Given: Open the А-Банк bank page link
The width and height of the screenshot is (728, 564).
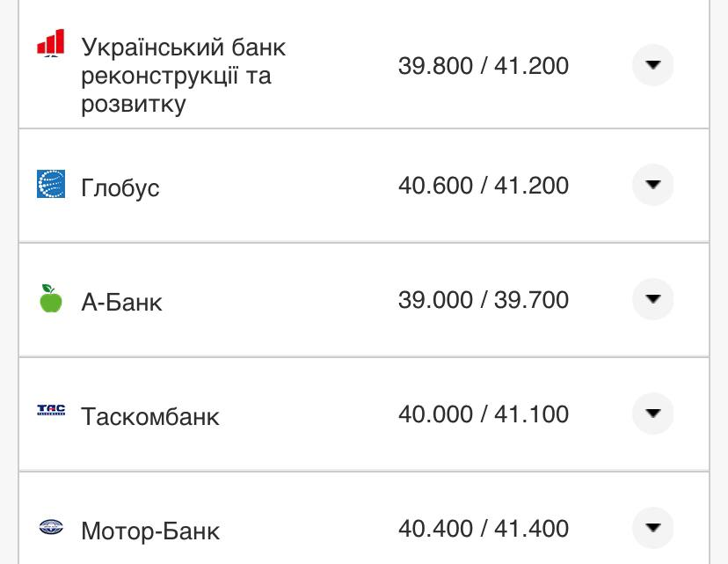Looking at the screenshot, I should pyautogui.click(x=122, y=300).
